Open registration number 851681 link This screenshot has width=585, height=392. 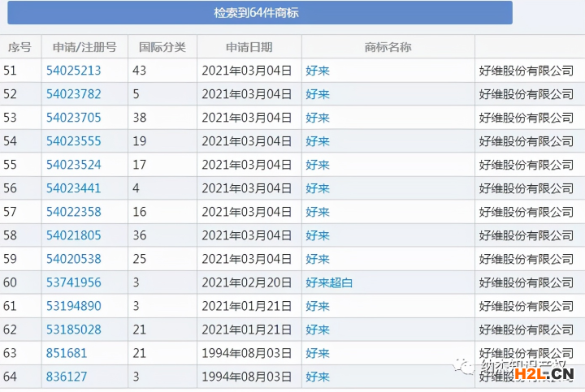click(67, 353)
